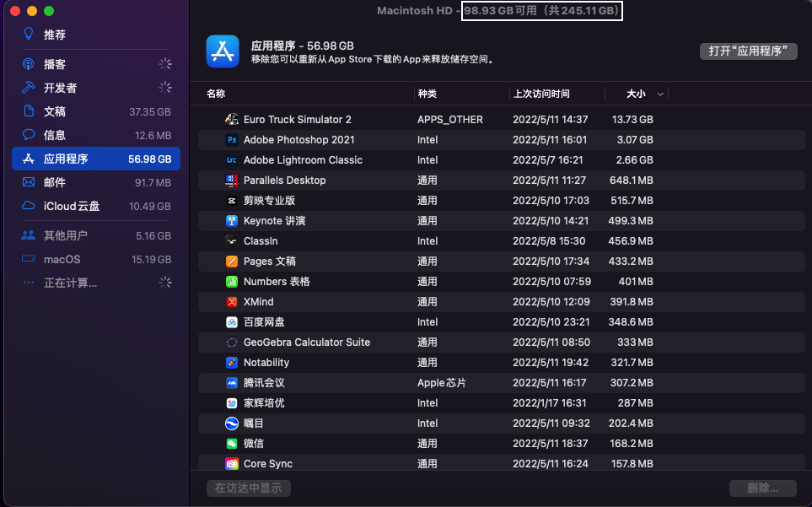Click the App Store header icon
The height and width of the screenshot is (507, 812).
223,51
